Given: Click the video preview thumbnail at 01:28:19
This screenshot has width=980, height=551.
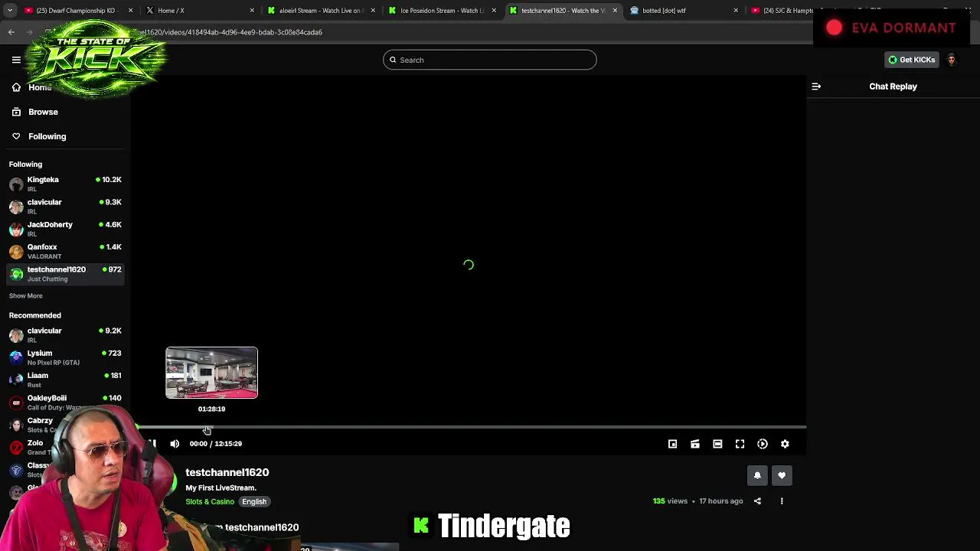Looking at the screenshot, I should pos(212,373).
